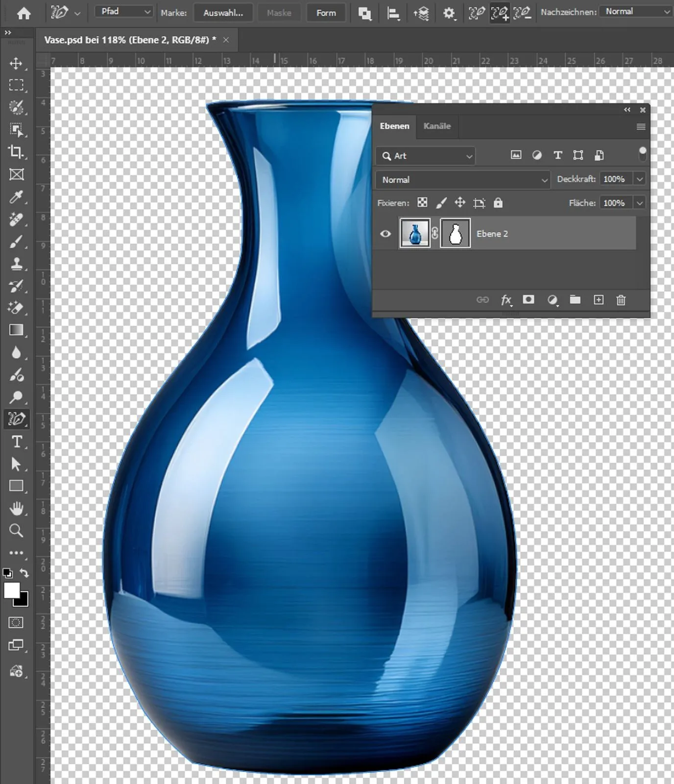Select the Move tool
Image resolution: width=674 pixels, height=784 pixels.
coord(16,63)
